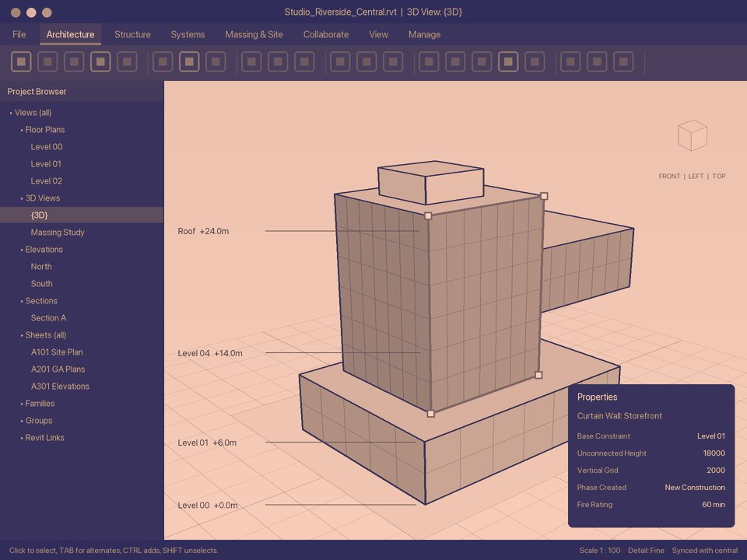Screen dimensions: 747x560
Task: Open the File menu
Action: pyautogui.click(x=19, y=34)
